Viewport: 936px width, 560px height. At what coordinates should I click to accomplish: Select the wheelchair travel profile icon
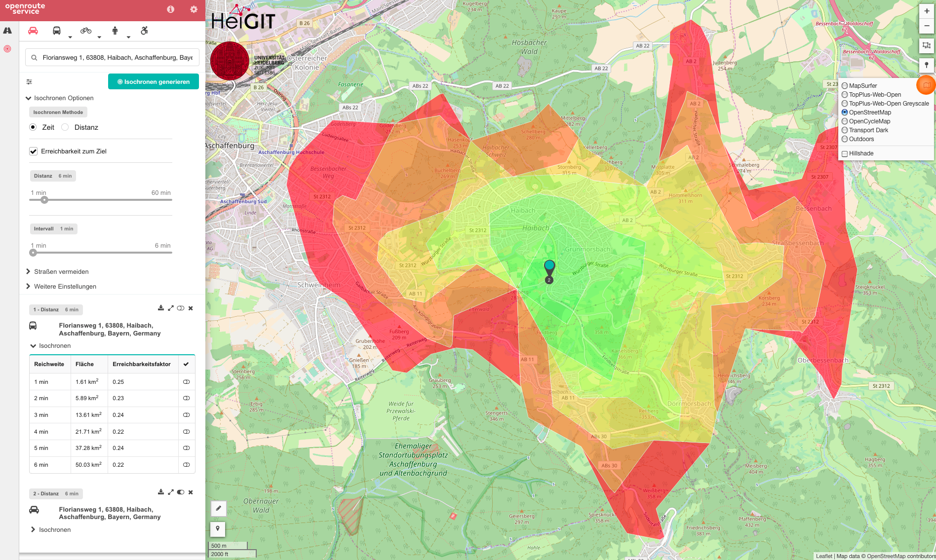click(x=144, y=31)
